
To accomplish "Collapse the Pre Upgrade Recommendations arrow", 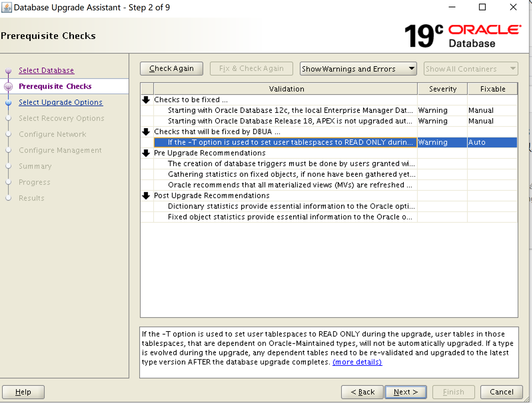I will (146, 153).
